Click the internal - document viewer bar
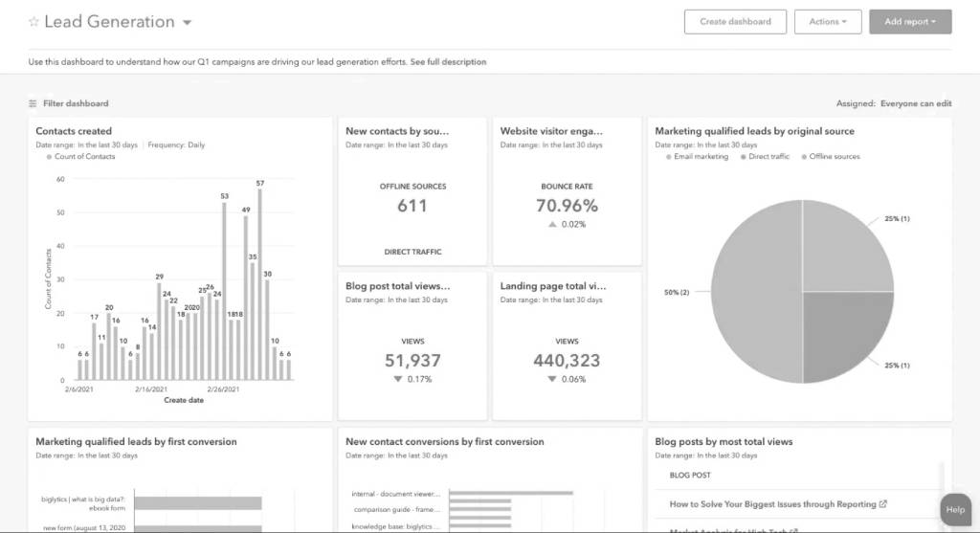This screenshot has height=533, width=980. point(511,493)
